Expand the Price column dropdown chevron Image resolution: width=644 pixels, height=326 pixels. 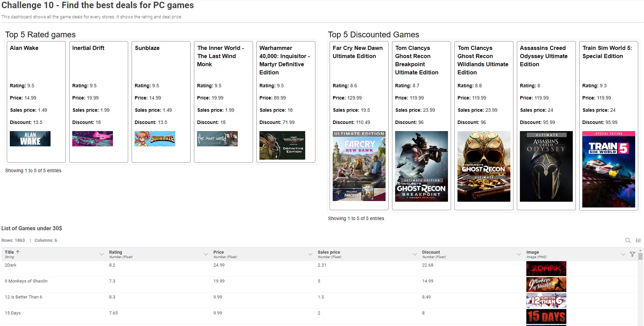point(310,254)
